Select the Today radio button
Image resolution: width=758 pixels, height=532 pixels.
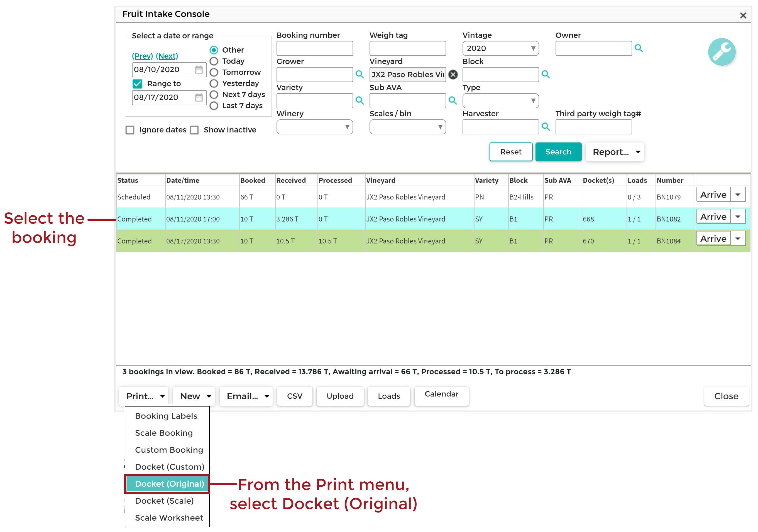click(214, 61)
